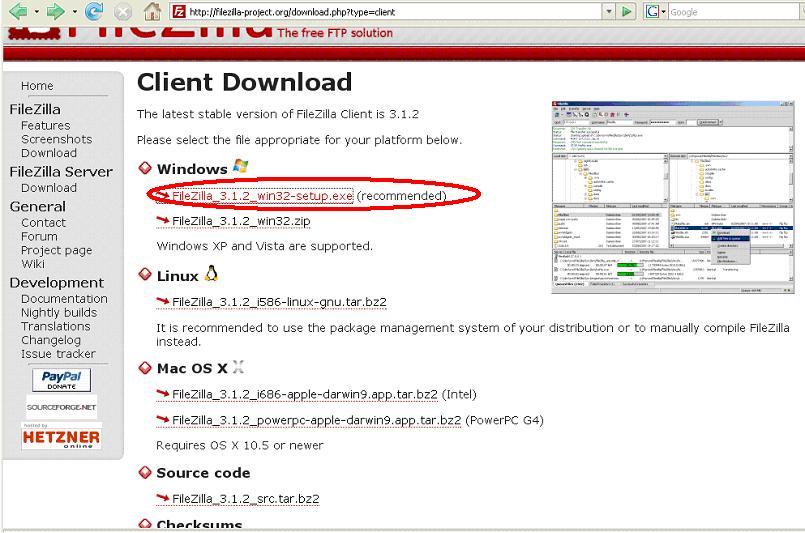Image resolution: width=805 pixels, height=533 pixels.
Task: Click the SourceForge.net logo badge
Action: pos(61,407)
